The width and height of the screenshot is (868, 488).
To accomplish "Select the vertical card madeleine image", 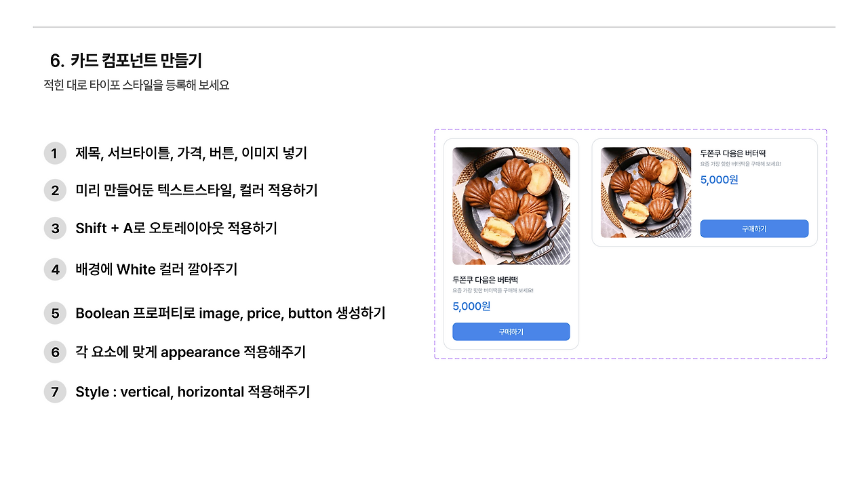I will tap(511, 206).
